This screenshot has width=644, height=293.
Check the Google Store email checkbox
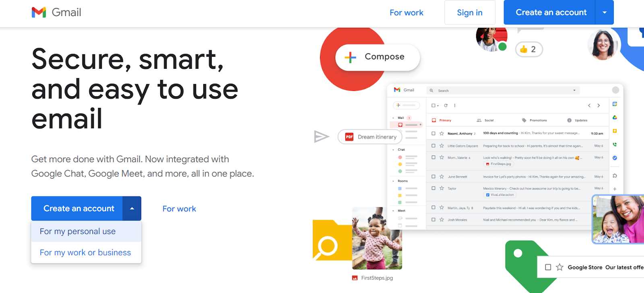coord(548,267)
